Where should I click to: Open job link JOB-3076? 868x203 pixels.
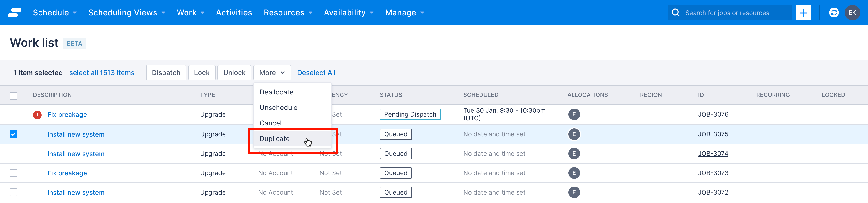point(713,114)
